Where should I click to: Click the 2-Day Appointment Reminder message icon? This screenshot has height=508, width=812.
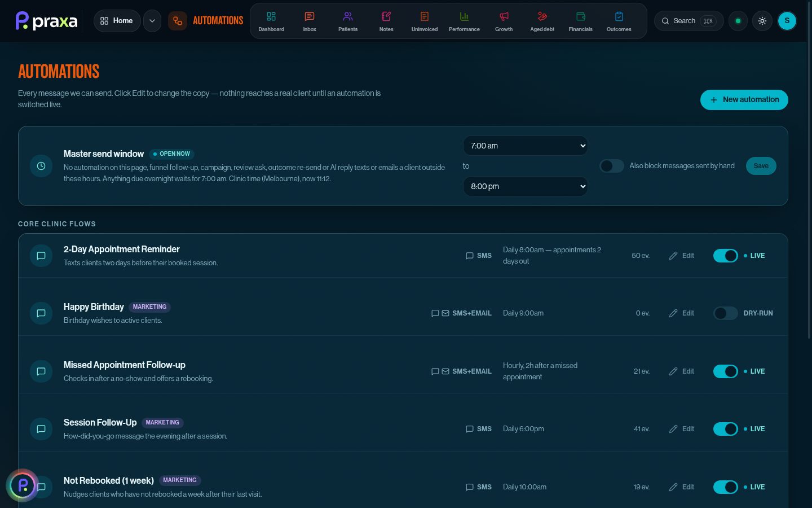tap(41, 256)
